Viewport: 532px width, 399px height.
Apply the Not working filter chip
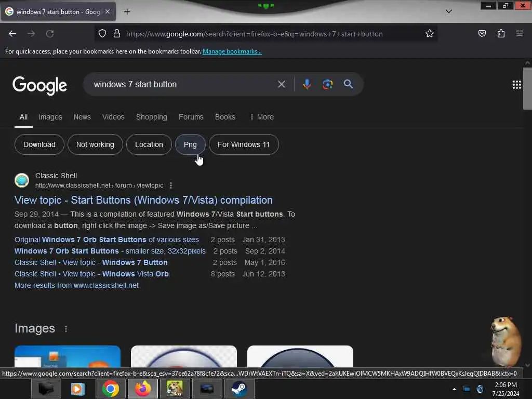(x=95, y=144)
